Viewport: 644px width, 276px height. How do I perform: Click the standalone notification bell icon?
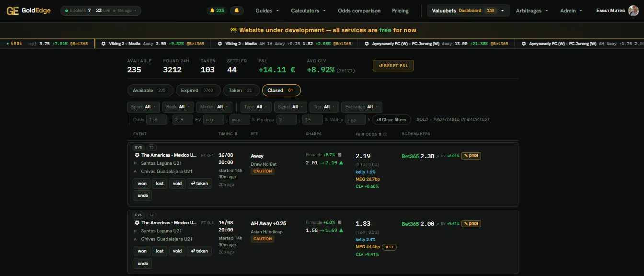237,11
